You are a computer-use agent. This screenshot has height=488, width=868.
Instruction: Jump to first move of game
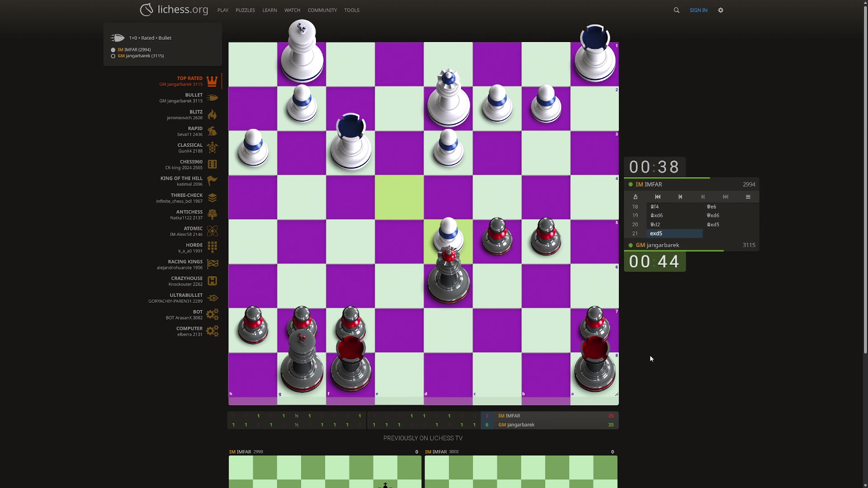(658, 197)
